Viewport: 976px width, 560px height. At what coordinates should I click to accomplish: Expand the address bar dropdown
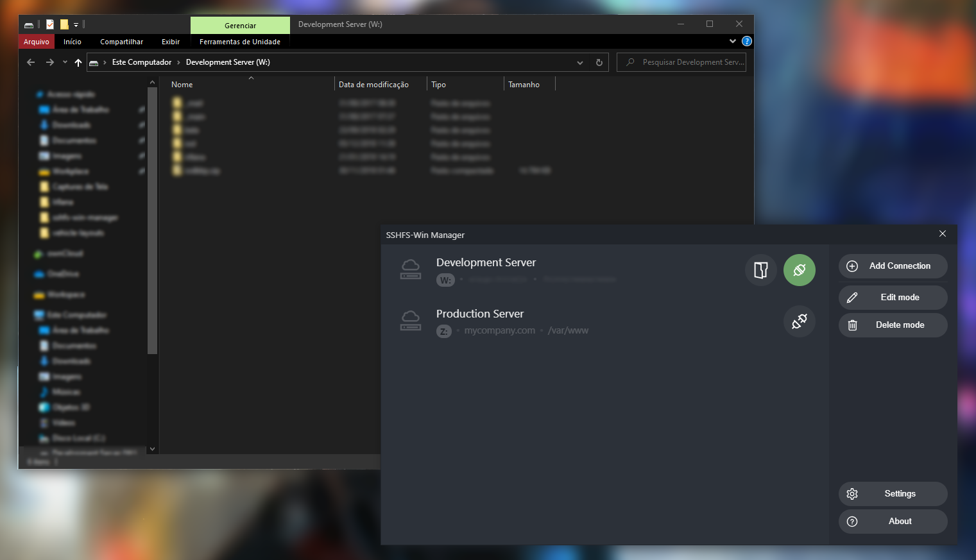(x=579, y=62)
